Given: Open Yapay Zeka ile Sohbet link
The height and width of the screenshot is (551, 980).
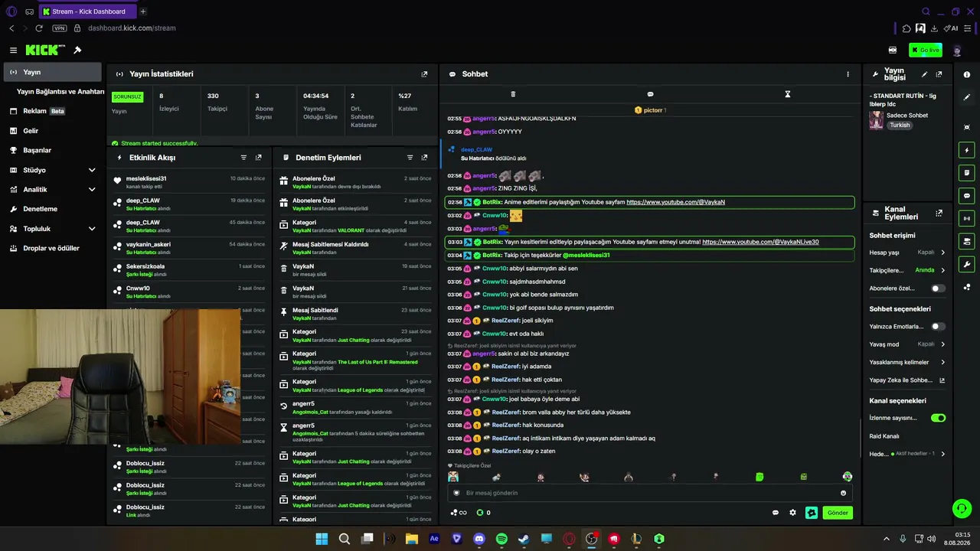Looking at the screenshot, I should (907, 380).
